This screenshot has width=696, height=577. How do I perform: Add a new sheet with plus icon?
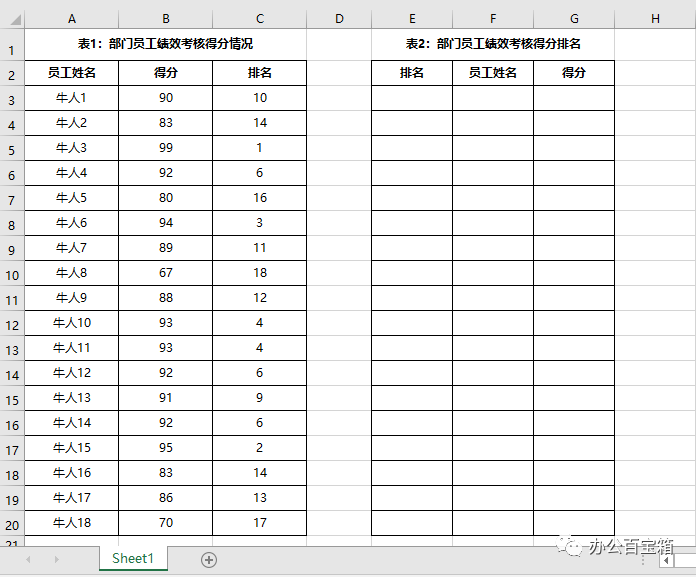click(209, 560)
